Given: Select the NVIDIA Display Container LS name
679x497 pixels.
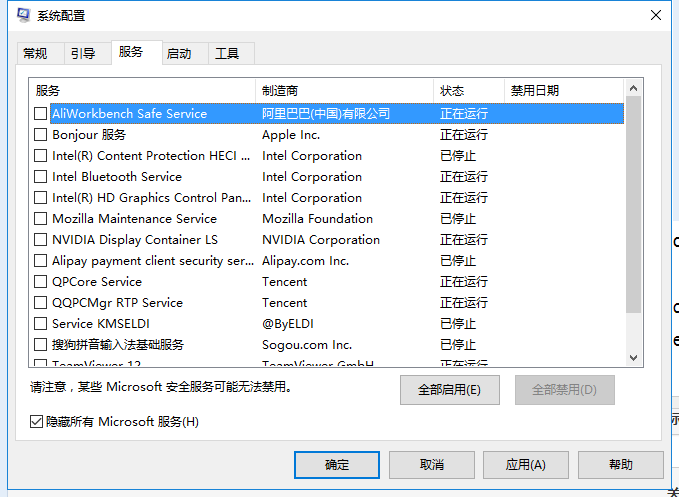Looking at the screenshot, I should click(x=135, y=239).
